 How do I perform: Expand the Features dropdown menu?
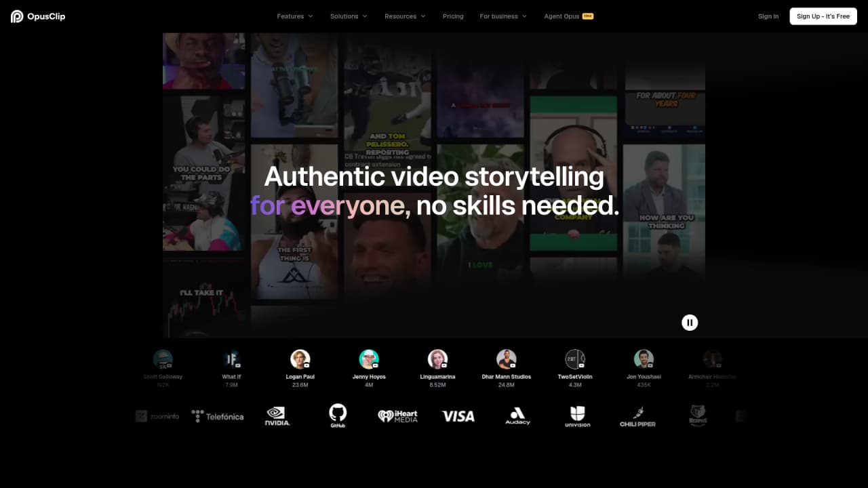coord(295,16)
